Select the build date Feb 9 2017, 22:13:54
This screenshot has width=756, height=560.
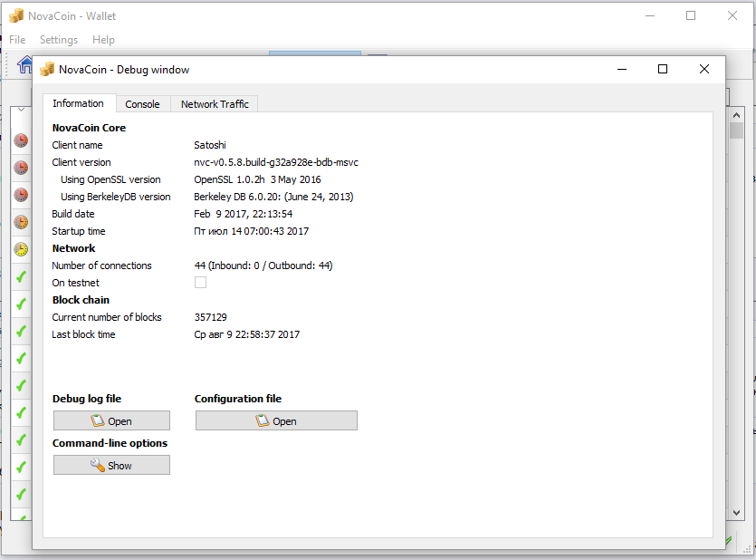243,214
